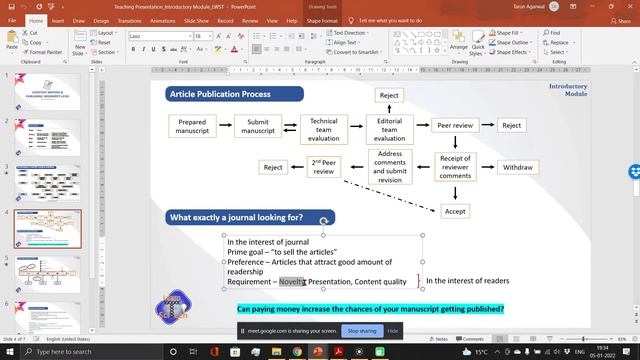Image resolution: width=640 pixels, height=360 pixels.
Task: Open the Notes pane from status bar
Action: tap(438, 339)
